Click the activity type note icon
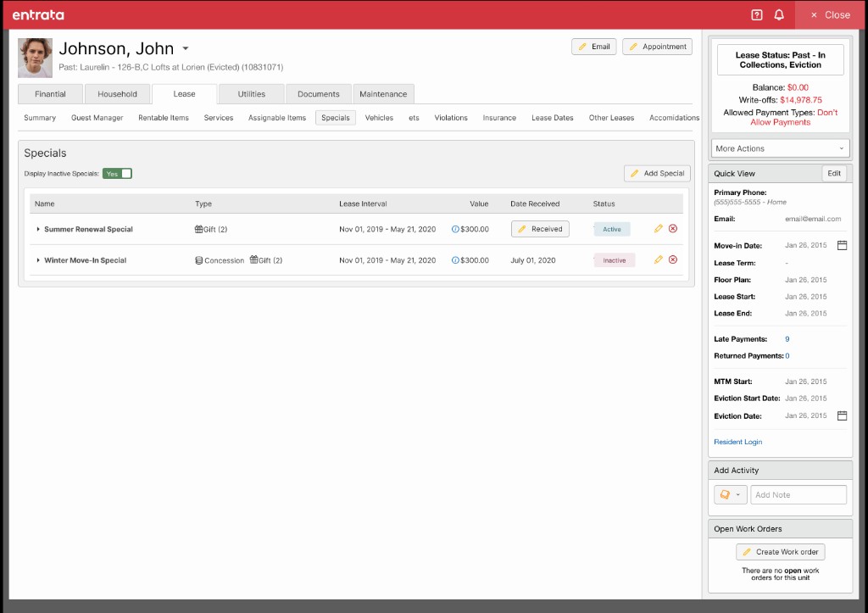868x613 pixels. point(726,494)
